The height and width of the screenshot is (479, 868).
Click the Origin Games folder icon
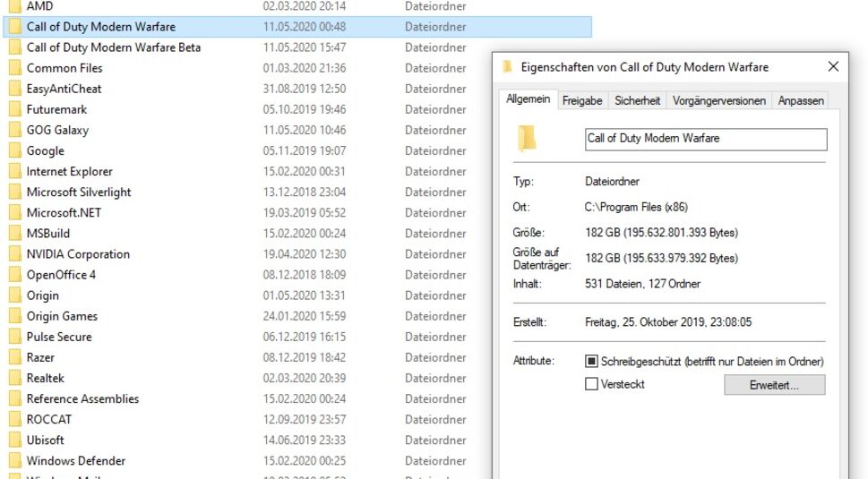pos(14,316)
